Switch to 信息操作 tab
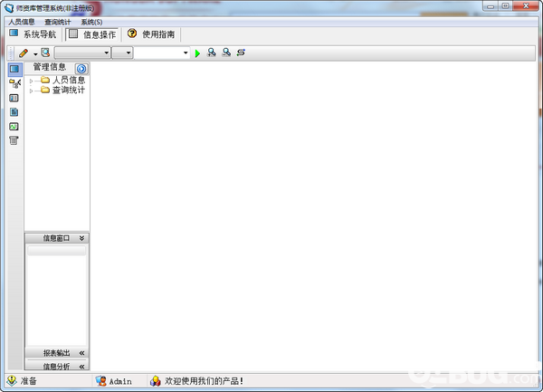 [92, 34]
